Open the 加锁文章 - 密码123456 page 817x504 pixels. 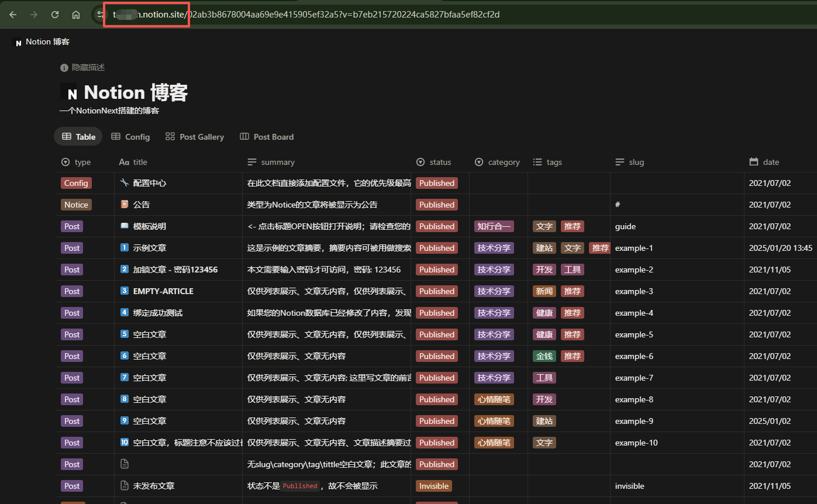pos(175,270)
